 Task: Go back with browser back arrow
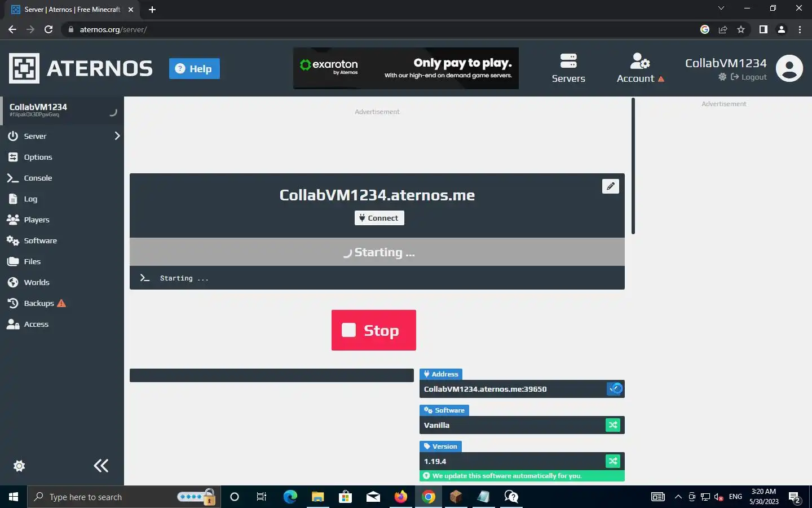pyautogui.click(x=12, y=29)
